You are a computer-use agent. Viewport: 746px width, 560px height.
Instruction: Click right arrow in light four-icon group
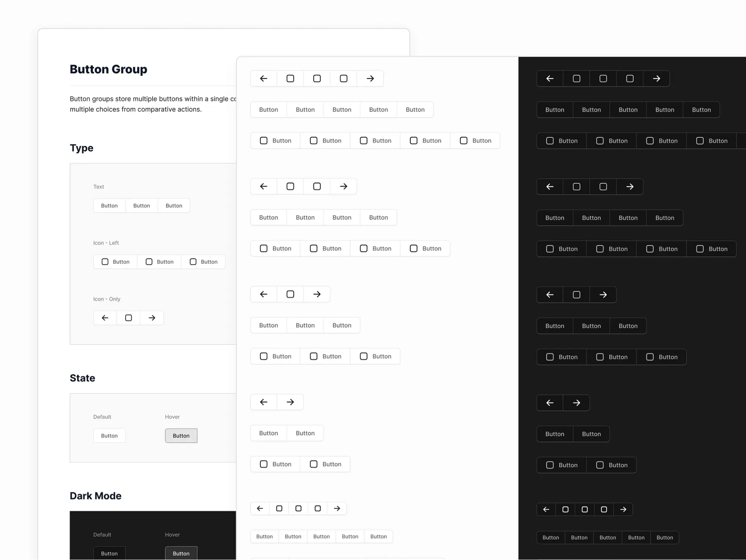[343, 186]
